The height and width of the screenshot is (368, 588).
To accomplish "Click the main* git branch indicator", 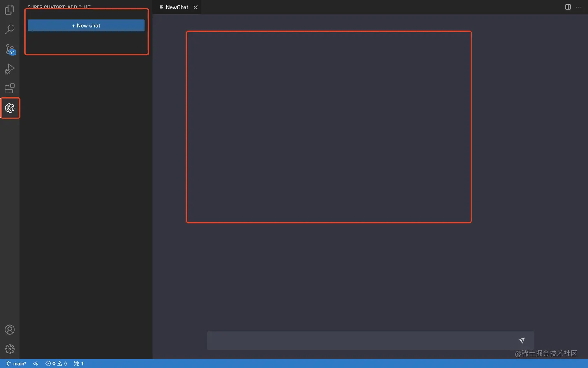I will coord(16,363).
